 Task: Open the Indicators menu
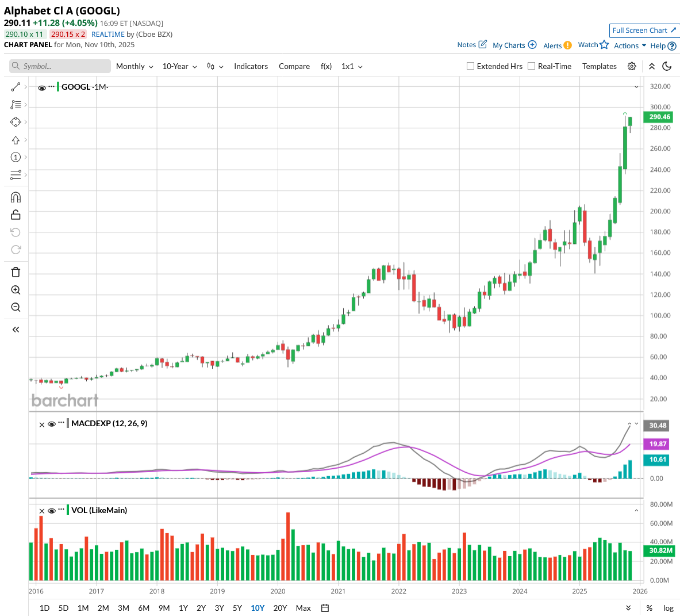pos(251,66)
